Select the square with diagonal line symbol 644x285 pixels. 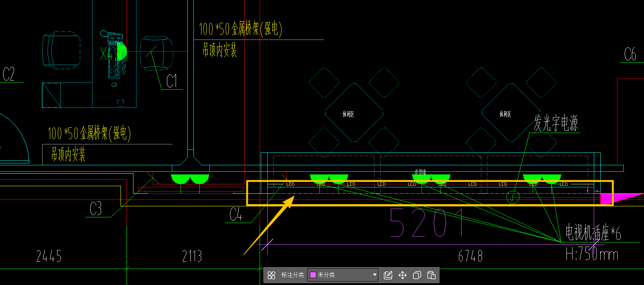click(51, 95)
